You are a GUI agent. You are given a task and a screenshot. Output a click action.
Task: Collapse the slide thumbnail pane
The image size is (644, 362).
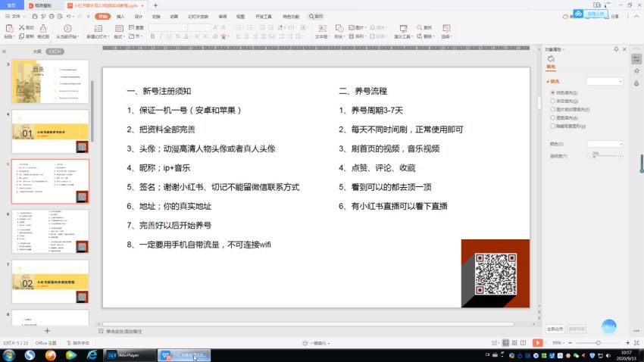(x=4, y=51)
